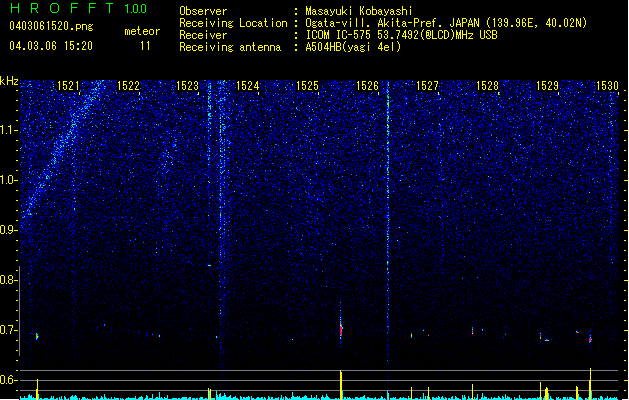Click time marker 1523

pyautogui.click(x=188, y=86)
